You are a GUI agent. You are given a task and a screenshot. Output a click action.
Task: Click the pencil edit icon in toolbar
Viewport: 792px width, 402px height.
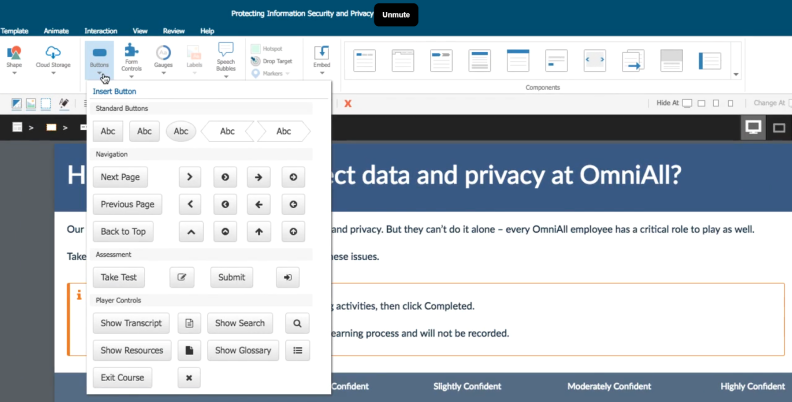pyautogui.click(x=64, y=104)
